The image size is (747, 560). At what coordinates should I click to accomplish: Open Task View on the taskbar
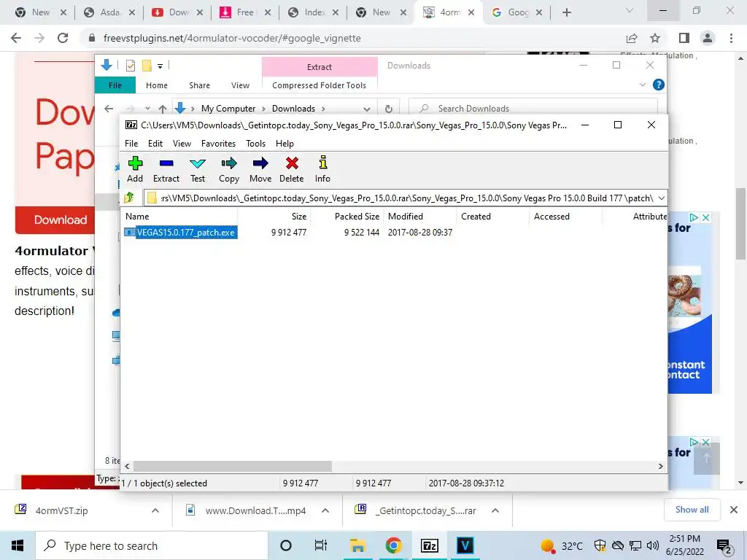321,545
